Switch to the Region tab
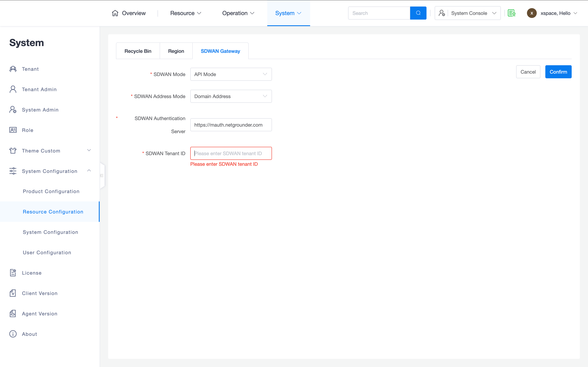 pyautogui.click(x=176, y=51)
